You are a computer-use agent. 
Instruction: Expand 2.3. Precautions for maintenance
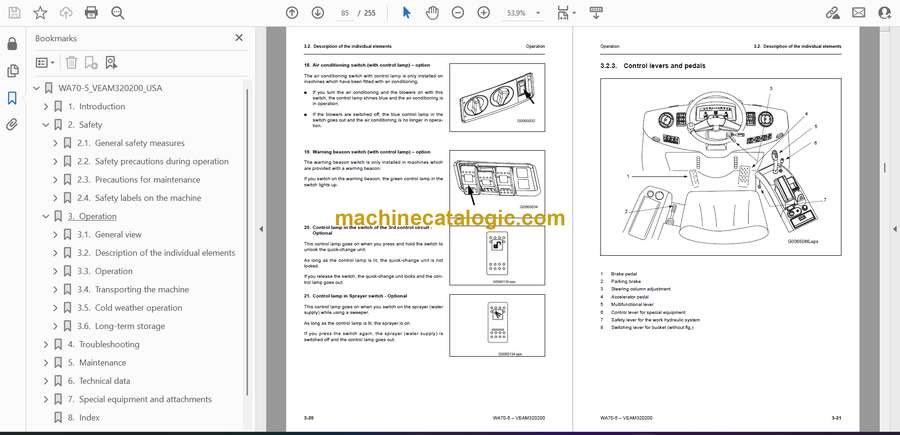tap(55, 180)
